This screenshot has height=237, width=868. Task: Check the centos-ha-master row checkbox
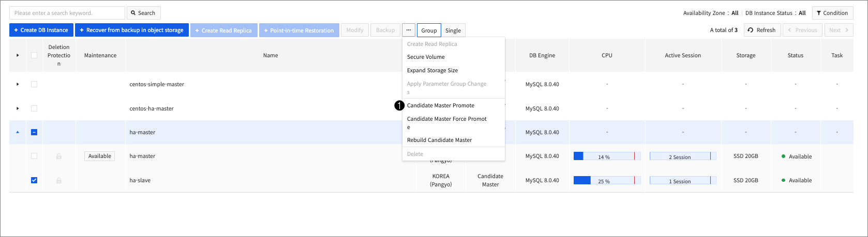pos(34,108)
